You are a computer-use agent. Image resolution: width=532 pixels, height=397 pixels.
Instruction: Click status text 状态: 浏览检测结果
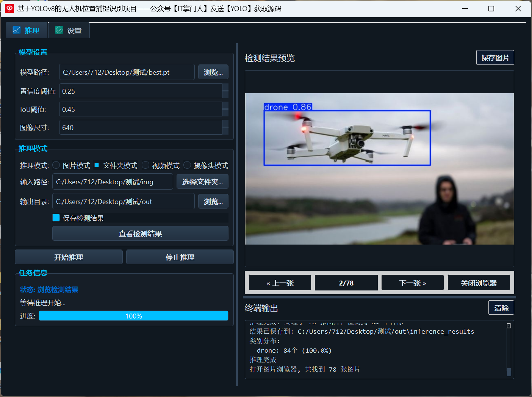pos(49,290)
